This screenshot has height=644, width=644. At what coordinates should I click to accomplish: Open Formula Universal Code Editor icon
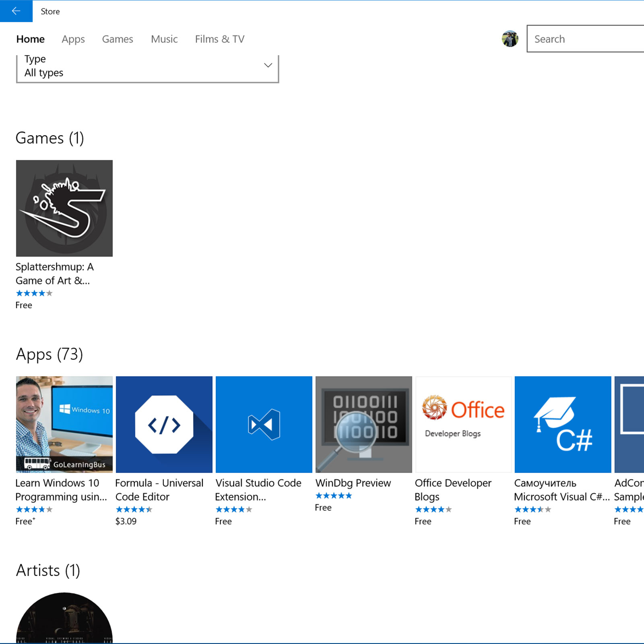[164, 424]
